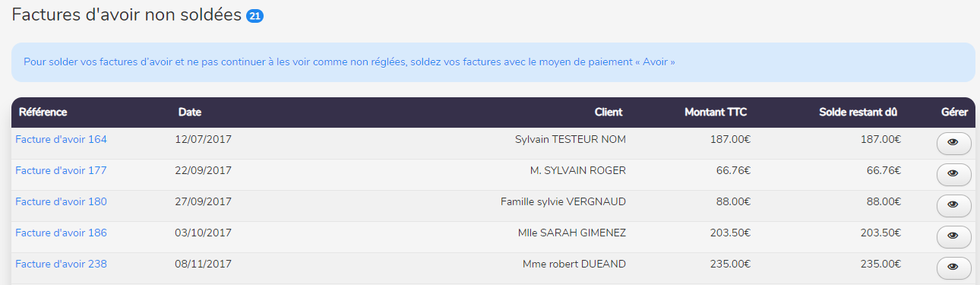Open Facture d'avoir 180 link

61,201
